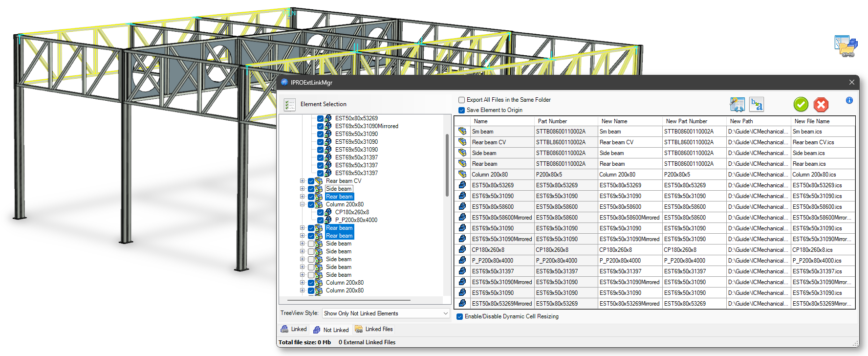Click the part icon in the EST50x80x58600Mirrored table row

[462, 217]
